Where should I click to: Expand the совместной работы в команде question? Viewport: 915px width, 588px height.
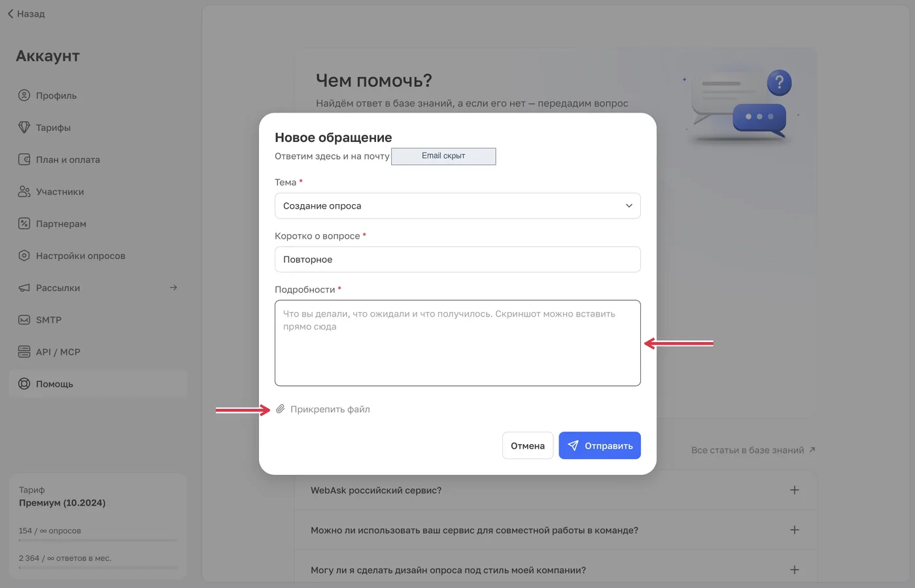(x=795, y=530)
